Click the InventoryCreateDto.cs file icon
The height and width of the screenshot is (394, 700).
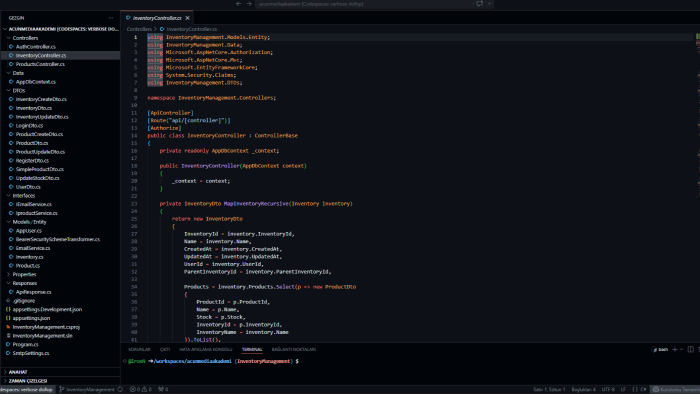tap(11, 99)
